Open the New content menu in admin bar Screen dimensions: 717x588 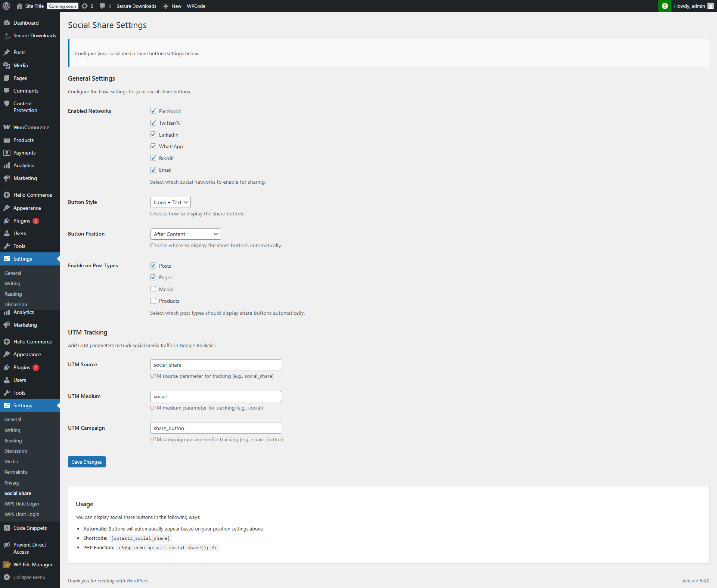click(x=173, y=6)
